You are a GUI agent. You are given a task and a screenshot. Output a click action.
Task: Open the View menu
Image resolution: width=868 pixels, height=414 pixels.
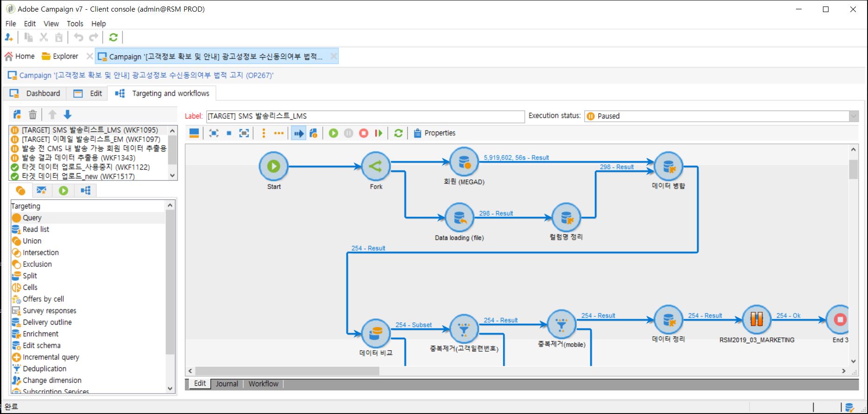[51, 24]
